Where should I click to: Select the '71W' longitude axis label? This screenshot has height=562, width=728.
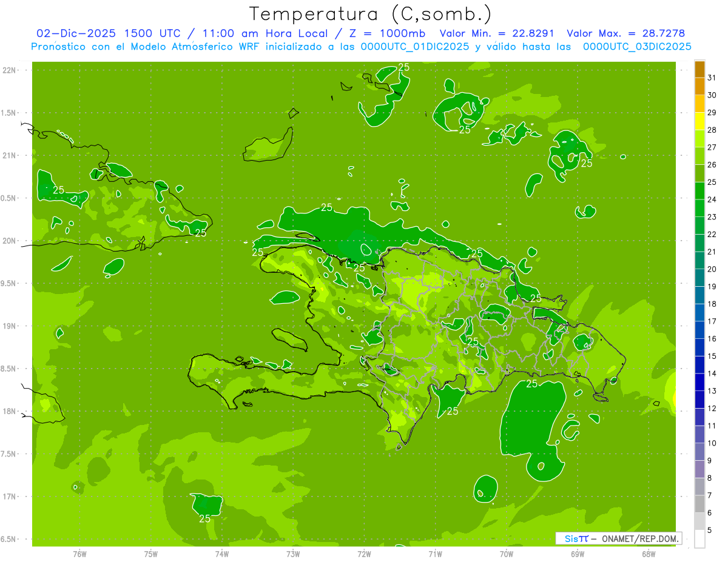coord(435,554)
